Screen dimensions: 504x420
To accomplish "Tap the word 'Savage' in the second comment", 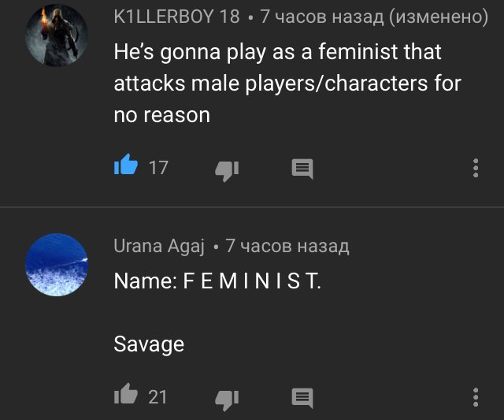I will click(x=149, y=345).
